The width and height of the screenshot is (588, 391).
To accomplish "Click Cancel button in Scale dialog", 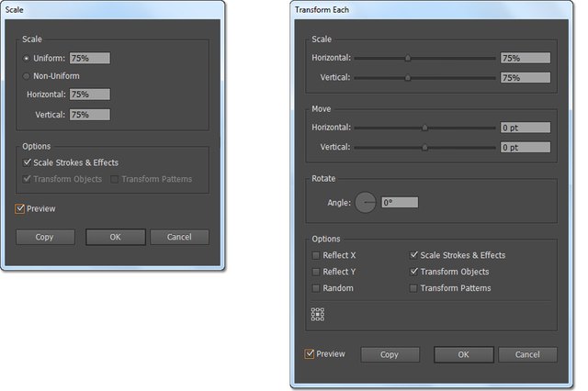I will click(180, 237).
